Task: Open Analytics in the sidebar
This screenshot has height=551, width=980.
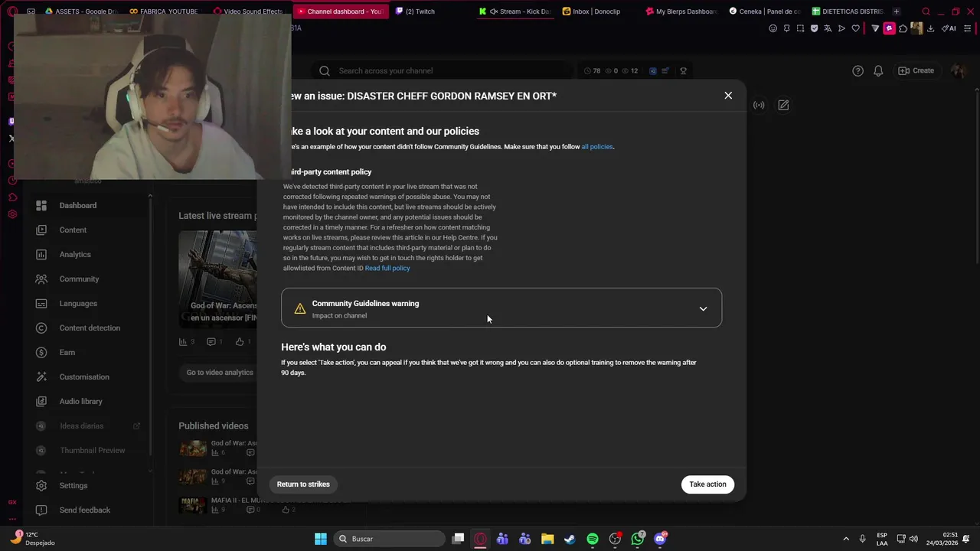Action: coord(75,254)
